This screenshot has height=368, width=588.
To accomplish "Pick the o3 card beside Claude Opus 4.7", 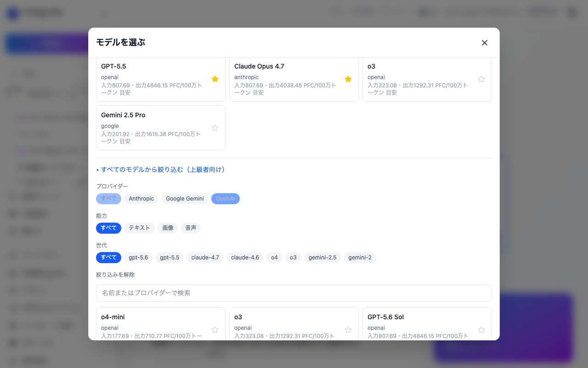I will point(427,79).
